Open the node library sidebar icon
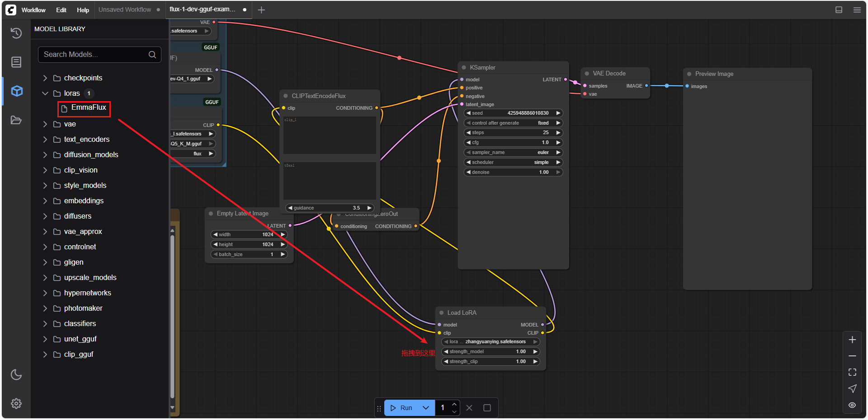This screenshot has height=420, width=868. pyautogui.click(x=16, y=62)
